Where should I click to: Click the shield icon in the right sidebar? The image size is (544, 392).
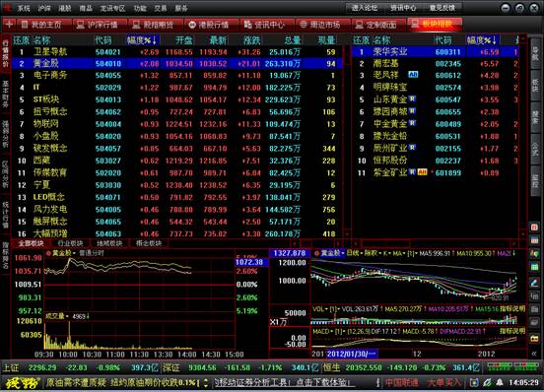[x=534, y=254]
